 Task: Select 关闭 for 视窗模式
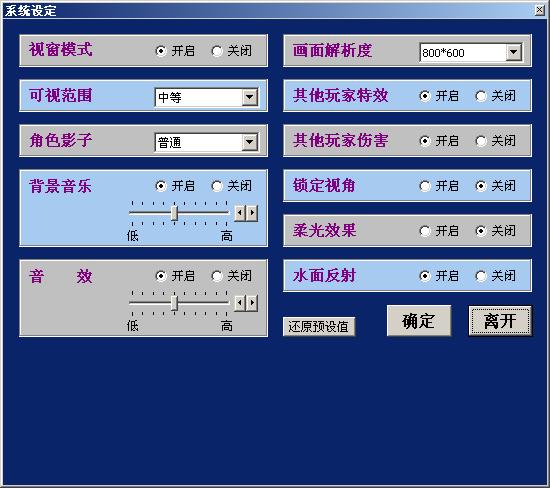pyautogui.click(x=217, y=51)
